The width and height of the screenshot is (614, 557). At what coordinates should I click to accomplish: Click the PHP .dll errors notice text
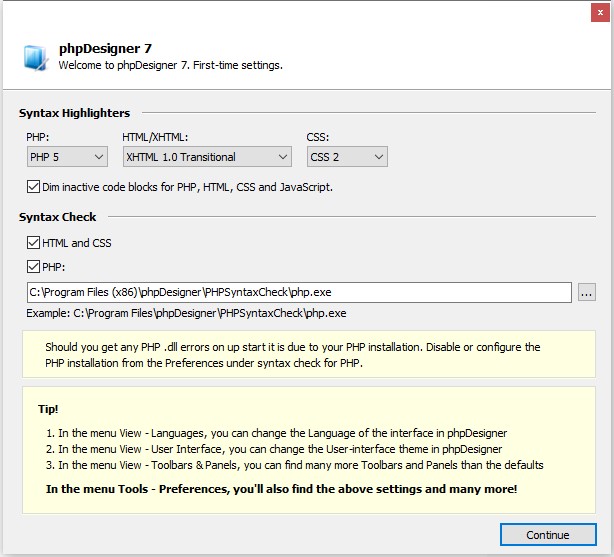click(293, 355)
